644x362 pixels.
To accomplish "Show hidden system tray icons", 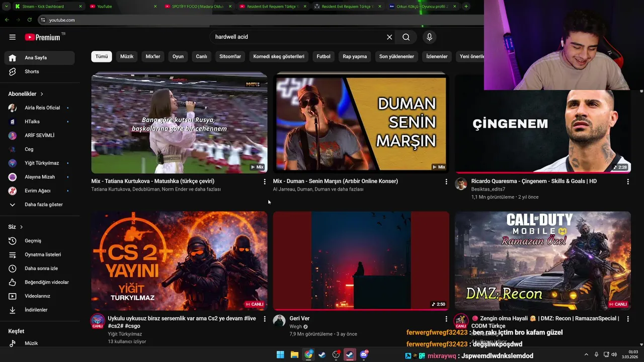I will pos(586,355).
